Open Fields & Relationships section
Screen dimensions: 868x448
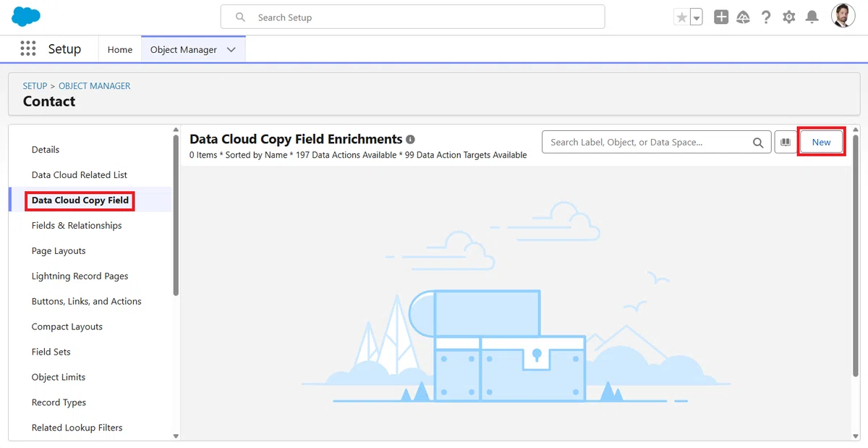tap(77, 225)
